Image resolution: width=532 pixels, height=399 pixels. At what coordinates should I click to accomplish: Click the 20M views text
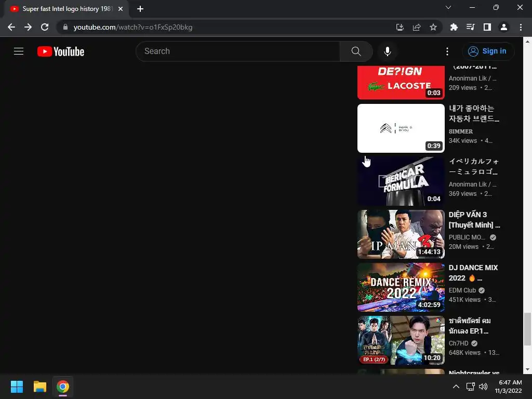(x=463, y=247)
